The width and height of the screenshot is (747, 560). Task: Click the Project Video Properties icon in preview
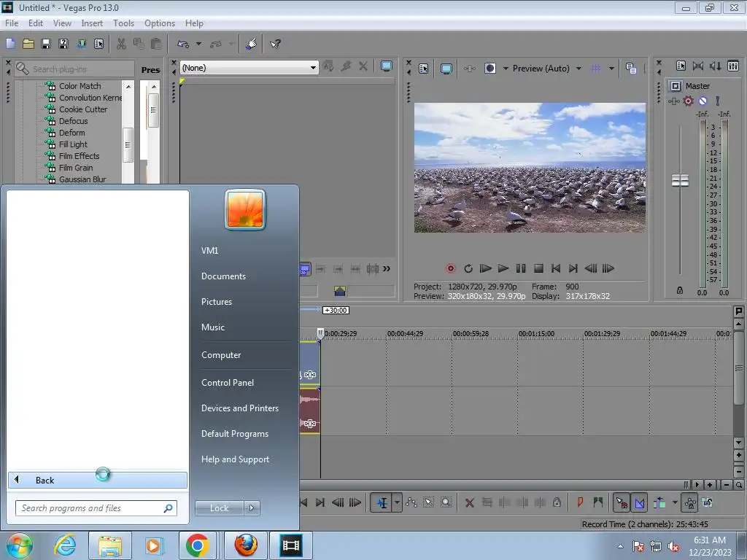click(x=424, y=69)
